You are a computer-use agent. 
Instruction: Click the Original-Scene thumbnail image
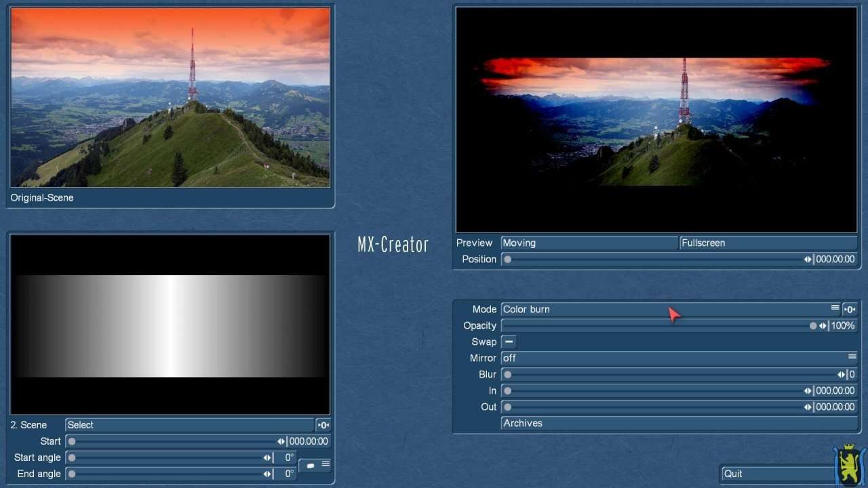click(x=170, y=98)
